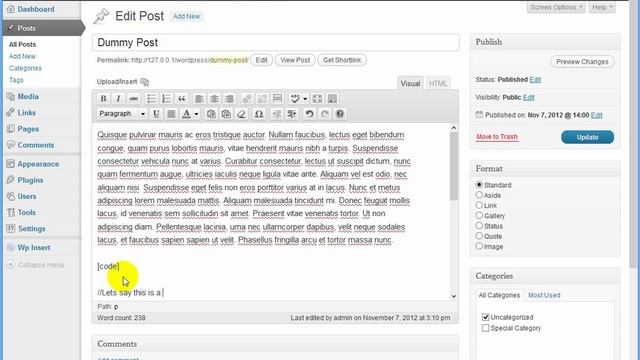The width and height of the screenshot is (640, 360).
Task: Toggle italic formatting in editor toolbar
Action: click(x=118, y=98)
